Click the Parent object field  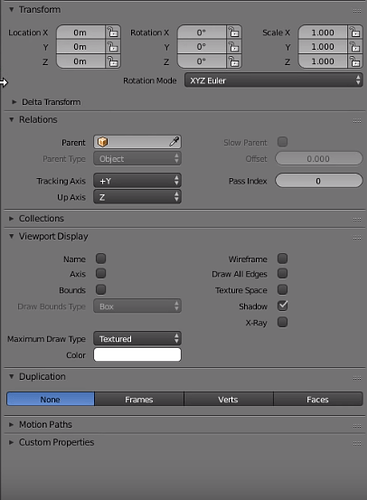click(x=137, y=142)
